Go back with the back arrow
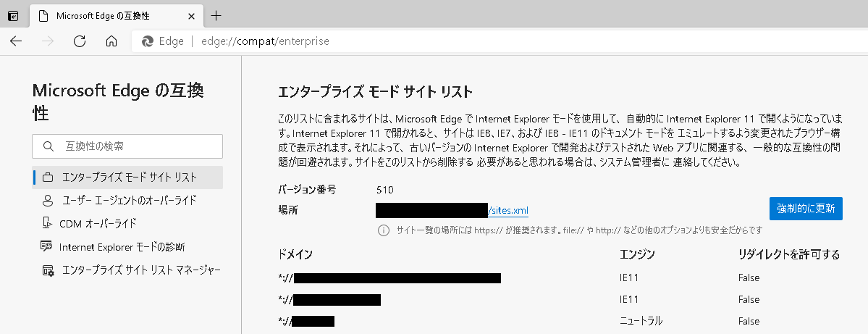This screenshot has width=868, height=334. [x=16, y=41]
